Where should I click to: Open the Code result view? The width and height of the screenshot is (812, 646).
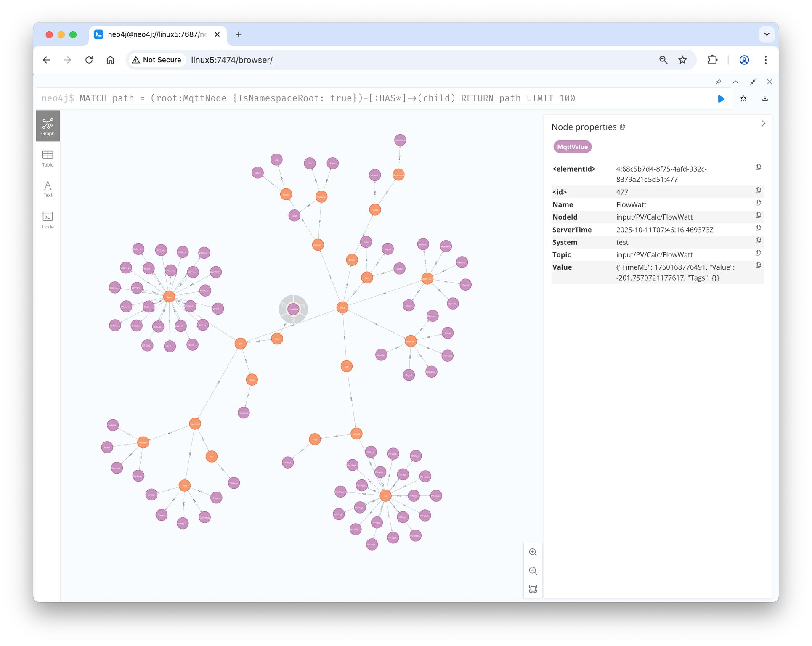[48, 220]
